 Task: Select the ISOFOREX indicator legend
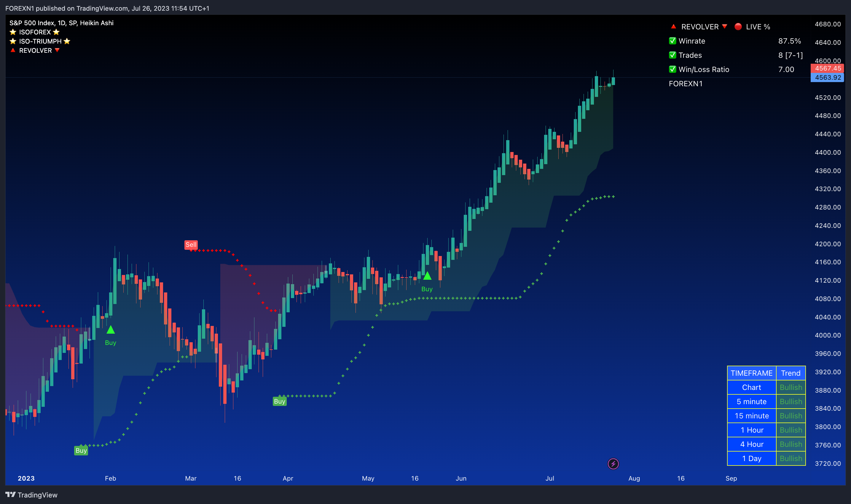click(x=35, y=32)
